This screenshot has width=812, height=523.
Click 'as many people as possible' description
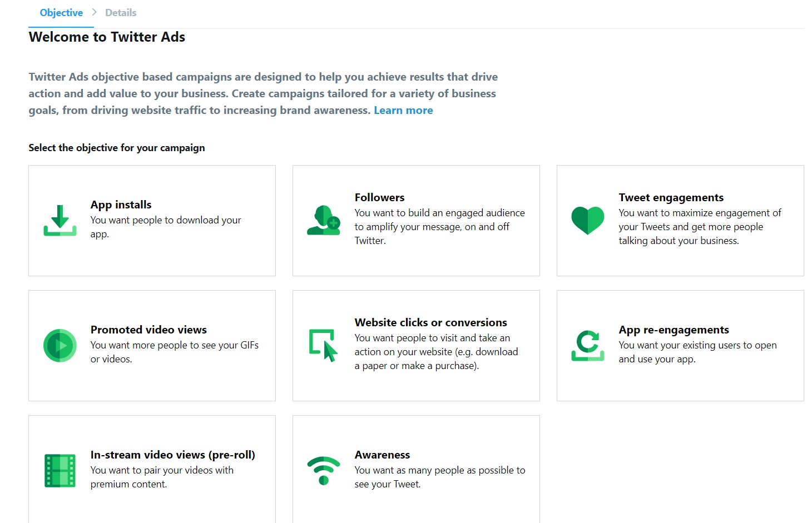[440, 477]
